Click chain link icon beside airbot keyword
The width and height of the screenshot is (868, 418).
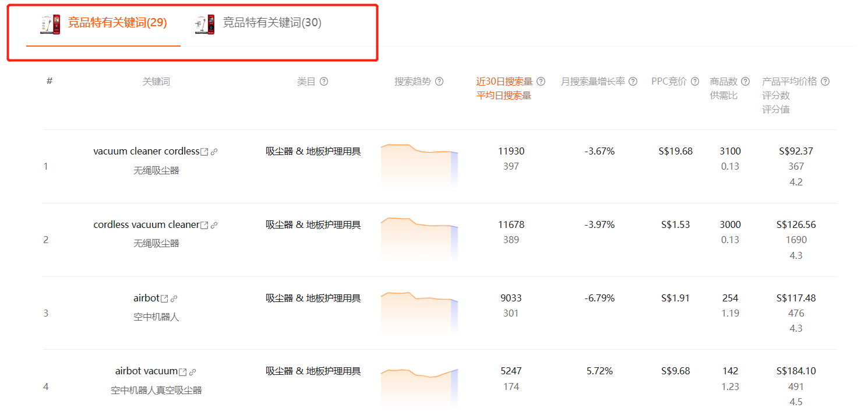[174, 298]
